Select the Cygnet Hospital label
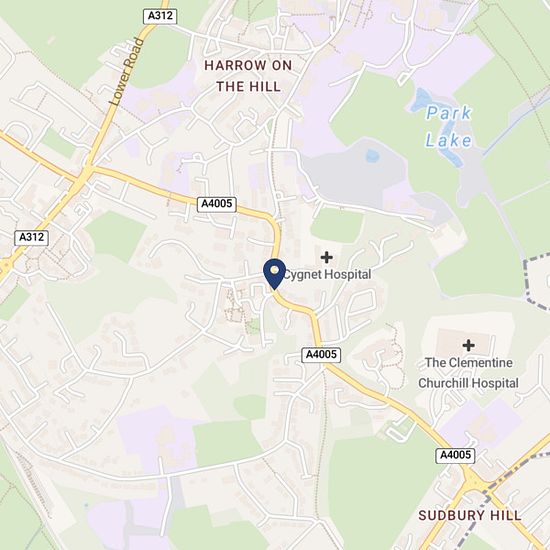 pos(327,274)
